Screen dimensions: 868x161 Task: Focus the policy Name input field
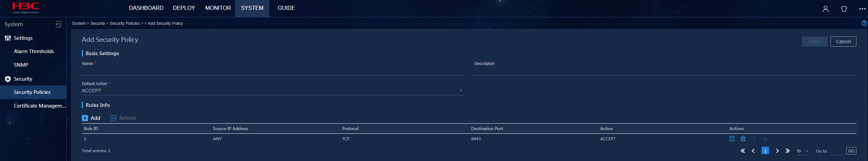(x=273, y=71)
